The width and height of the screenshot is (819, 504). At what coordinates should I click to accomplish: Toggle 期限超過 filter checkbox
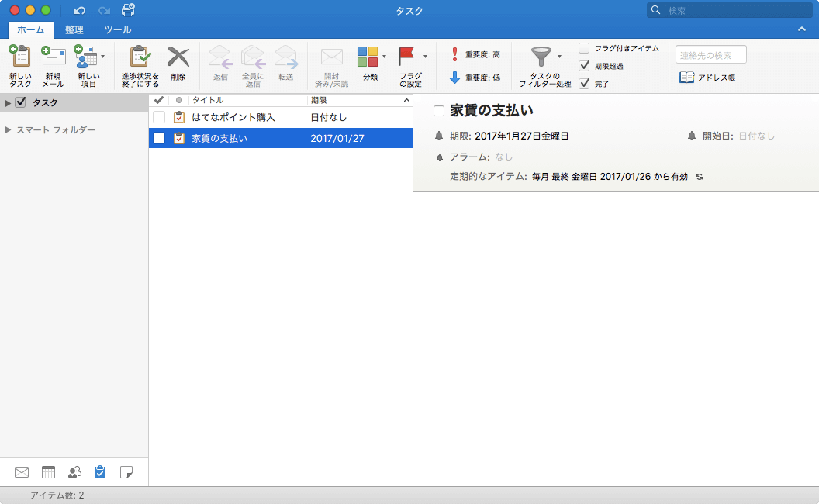(584, 66)
